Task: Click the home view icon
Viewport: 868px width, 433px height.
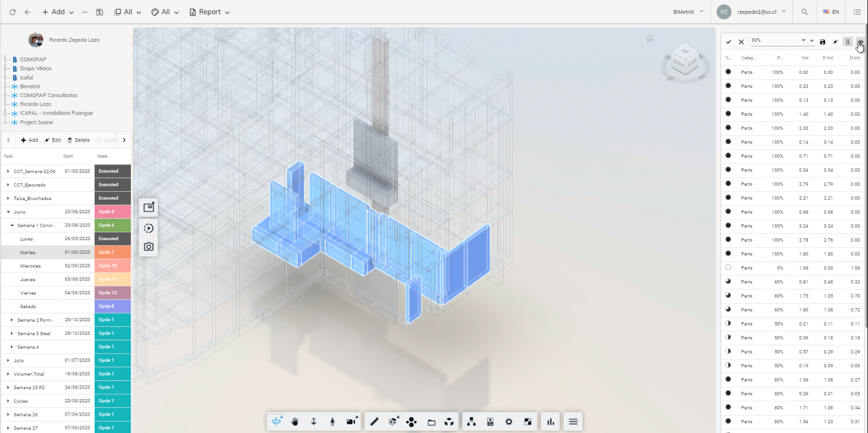Action: (649, 38)
